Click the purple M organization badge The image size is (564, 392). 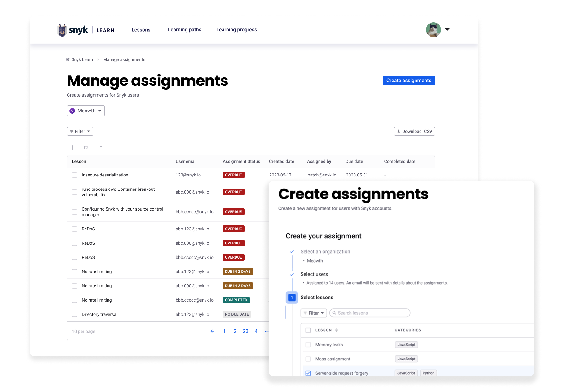pyautogui.click(x=72, y=111)
